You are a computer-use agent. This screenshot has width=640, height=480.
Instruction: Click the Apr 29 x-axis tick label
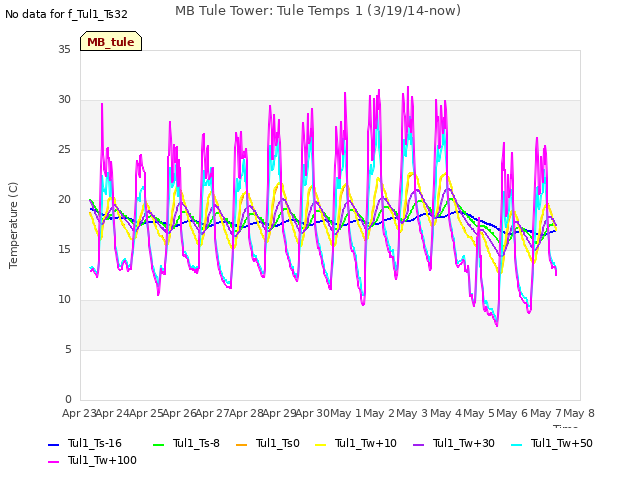(x=279, y=413)
